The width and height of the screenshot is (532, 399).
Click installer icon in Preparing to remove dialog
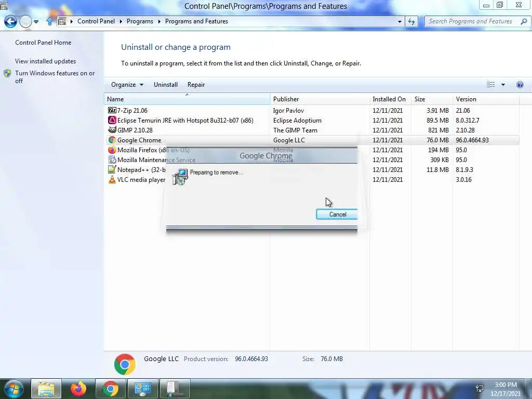point(180,177)
